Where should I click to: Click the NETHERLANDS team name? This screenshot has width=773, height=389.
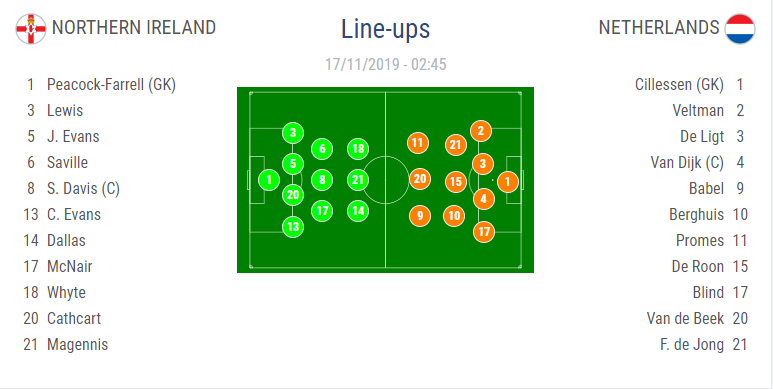pos(659,28)
